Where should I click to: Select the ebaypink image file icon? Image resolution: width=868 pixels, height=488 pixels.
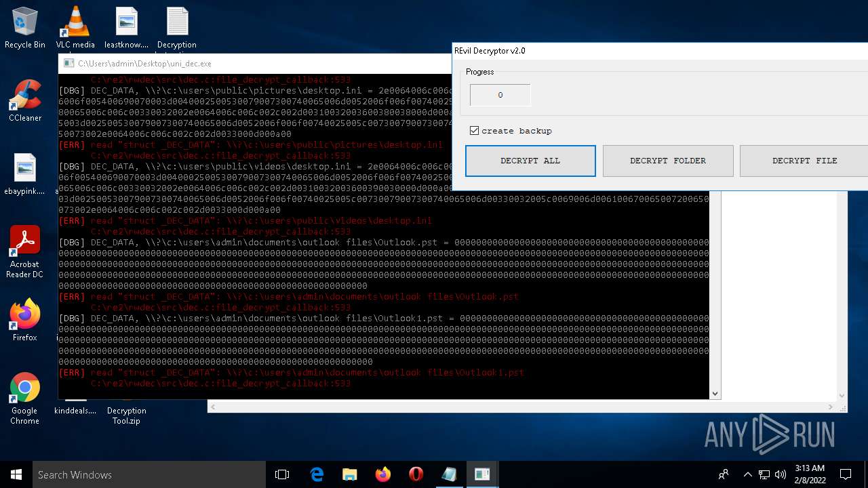click(25, 174)
